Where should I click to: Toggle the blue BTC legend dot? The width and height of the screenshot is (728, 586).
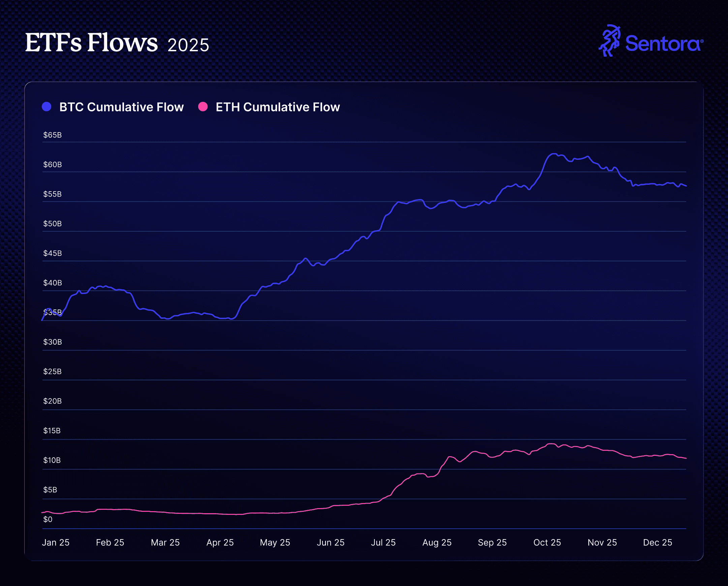[47, 107]
